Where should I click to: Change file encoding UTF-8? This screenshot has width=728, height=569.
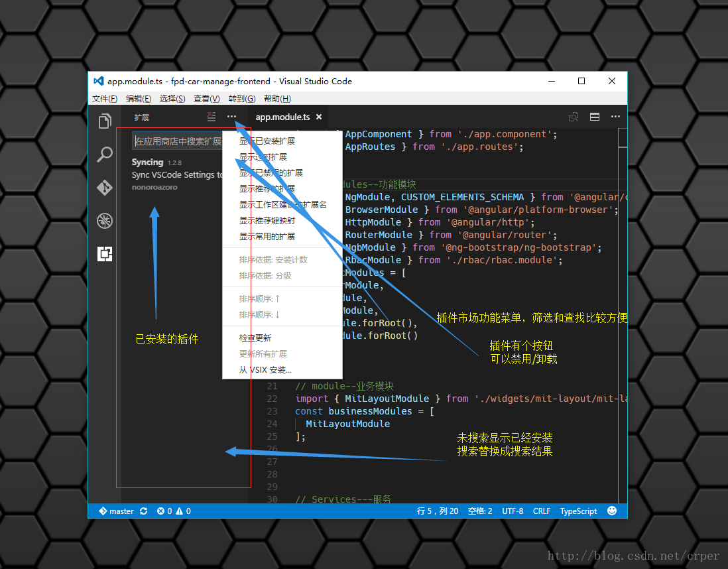click(x=513, y=511)
